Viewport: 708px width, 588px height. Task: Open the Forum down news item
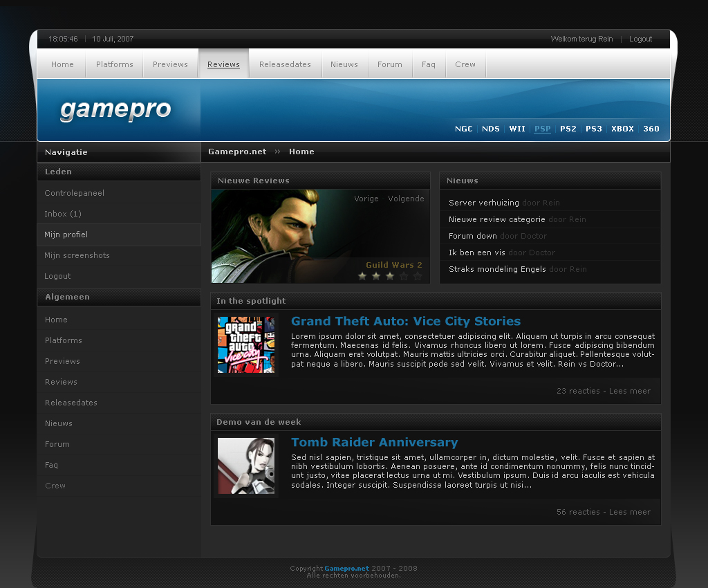472,236
